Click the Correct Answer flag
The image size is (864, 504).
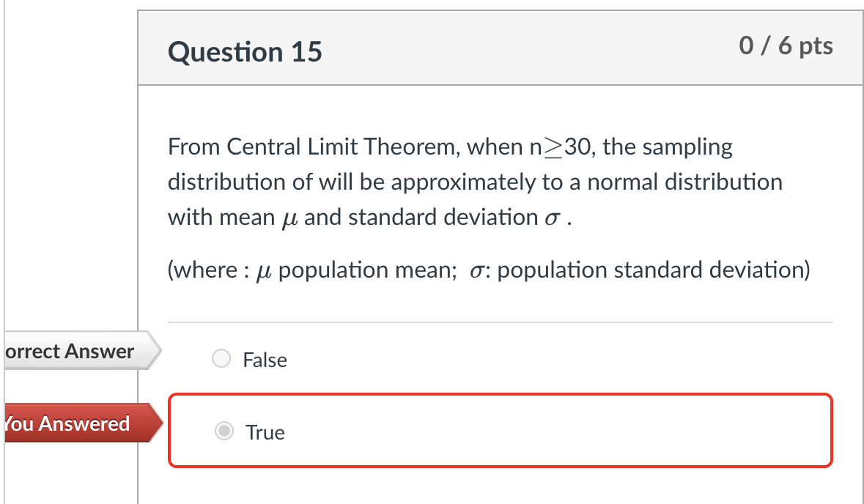[70, 351]
